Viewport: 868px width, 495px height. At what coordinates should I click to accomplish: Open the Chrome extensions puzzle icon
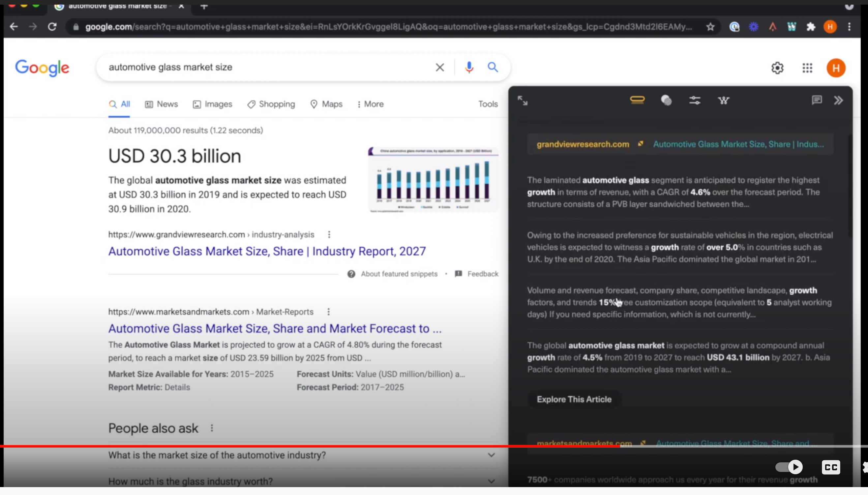click(811, 27)
